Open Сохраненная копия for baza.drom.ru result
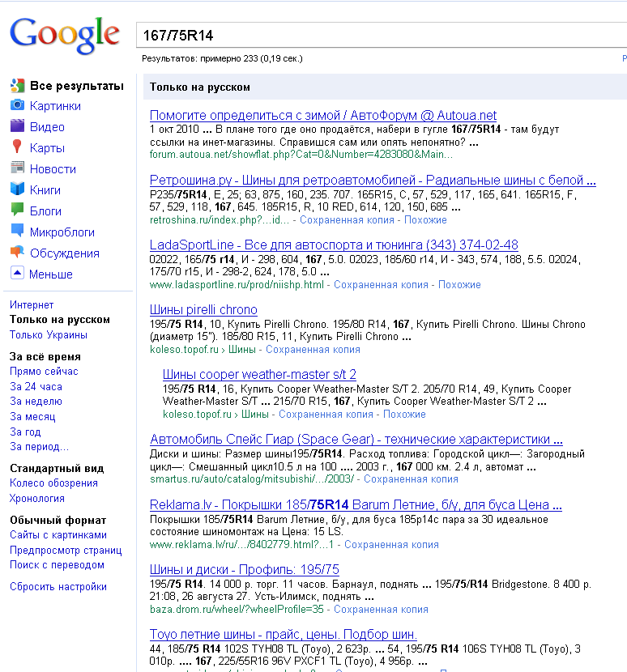The image size is (627, 672). pyautogui.click(x=381, y=609)
